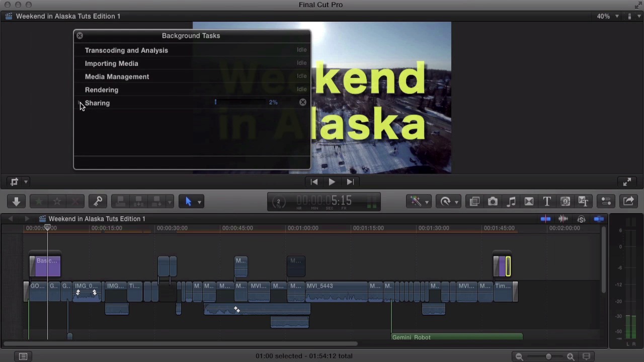Image resolution: width=644 pixels, height=362 pixels.
Task: Open viewer zoom 40% dropdown
Action: [x=608, y=16]
